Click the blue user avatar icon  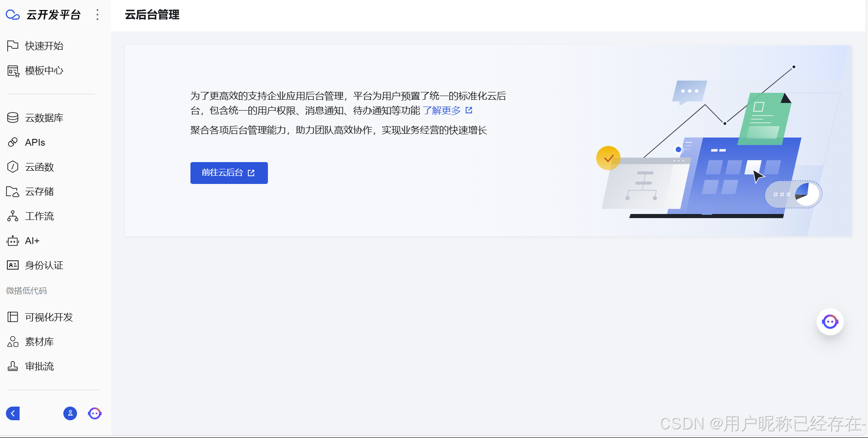(x=70, y=413)
